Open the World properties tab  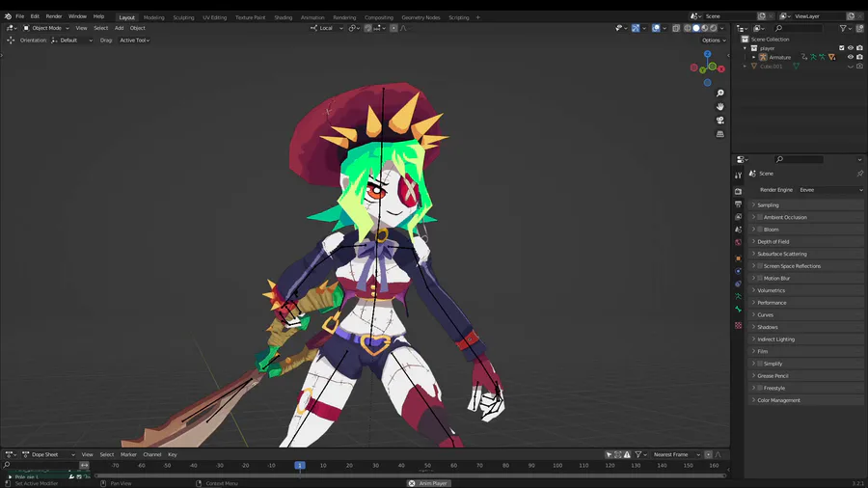(x=738, y=242)
